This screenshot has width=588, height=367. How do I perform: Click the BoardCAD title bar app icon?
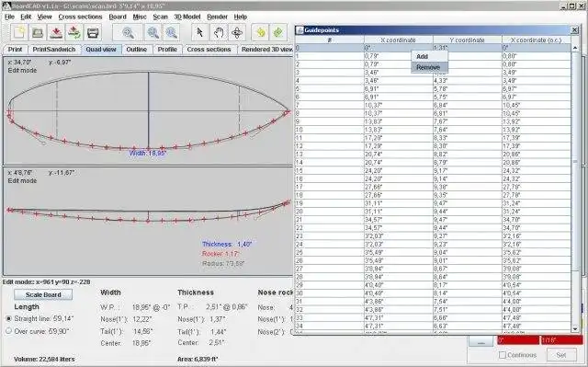tap(6, 6)
